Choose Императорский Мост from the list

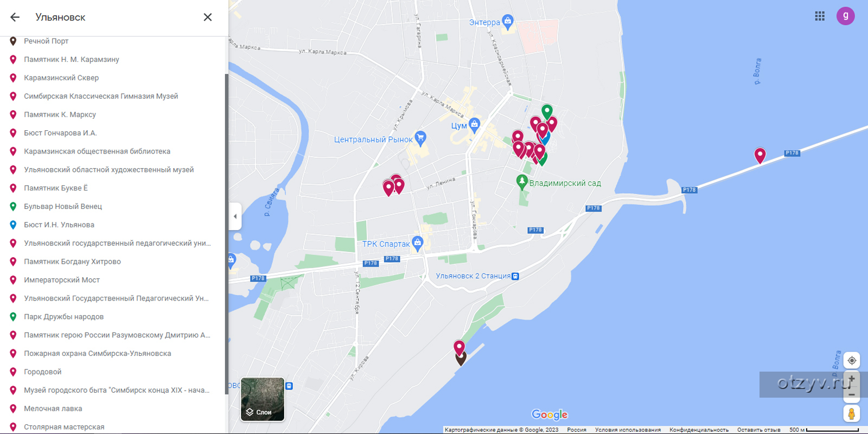61,280
